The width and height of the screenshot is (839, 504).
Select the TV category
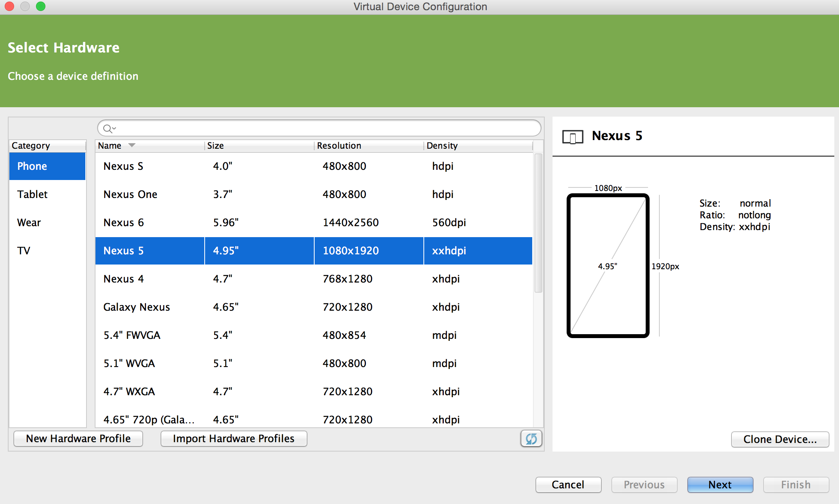(x=47, y=251)
